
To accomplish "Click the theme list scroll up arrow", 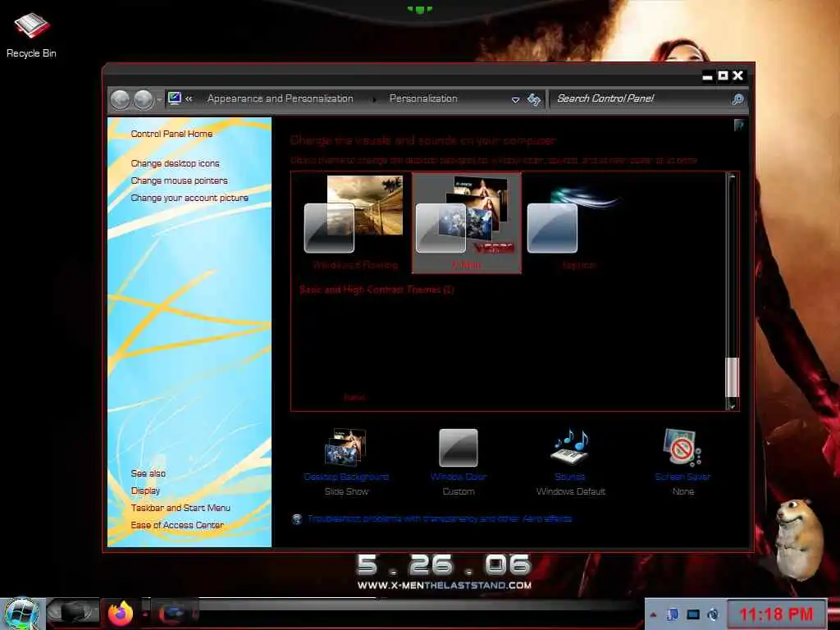I will click(732, 176).
